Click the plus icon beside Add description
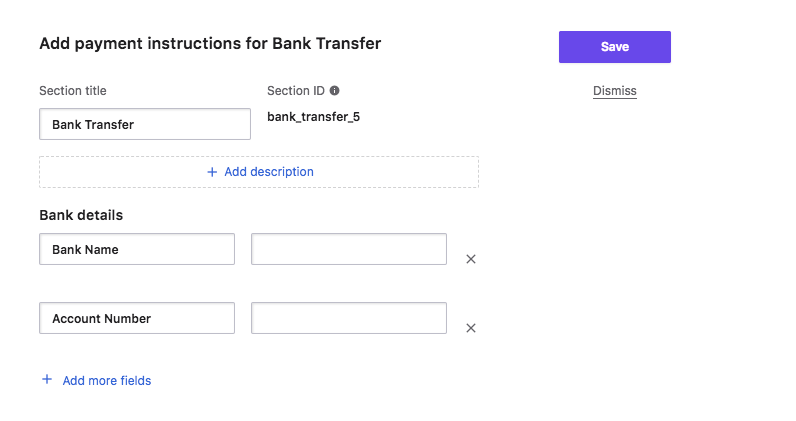796x421 pixels. [212, 172]
